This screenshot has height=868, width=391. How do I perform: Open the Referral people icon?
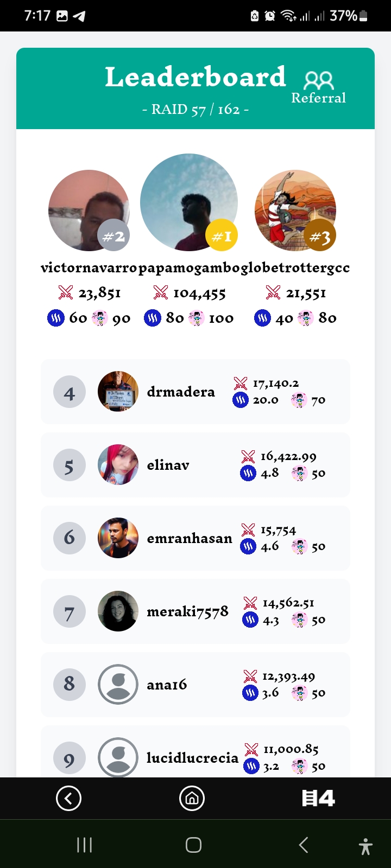coord(319,81)
